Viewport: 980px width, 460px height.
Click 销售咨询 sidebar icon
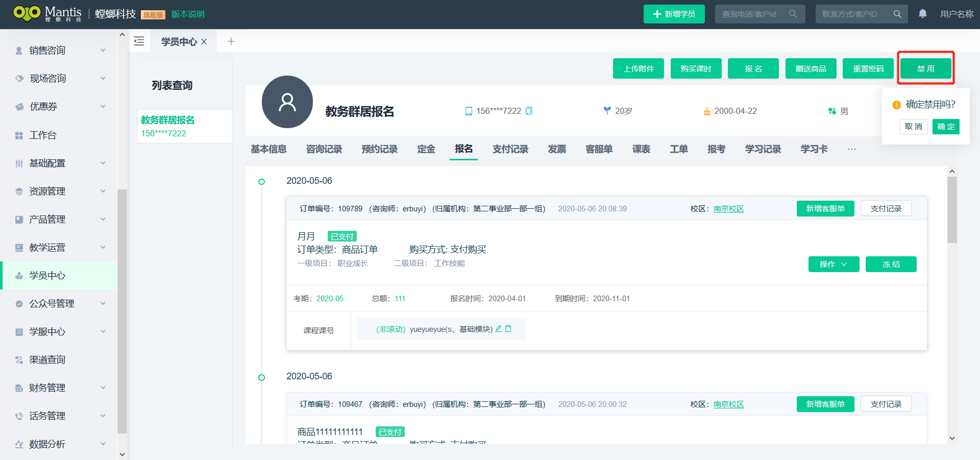tap(19, 51)
